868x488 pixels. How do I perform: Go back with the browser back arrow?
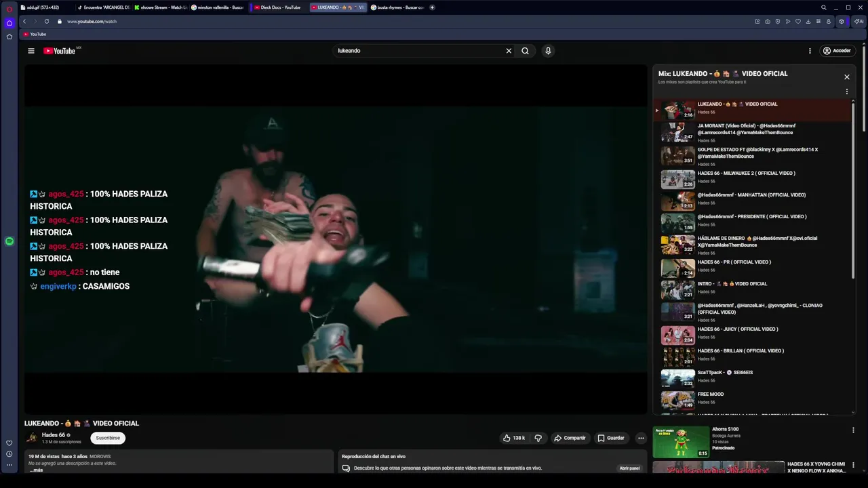pos(24,22)
